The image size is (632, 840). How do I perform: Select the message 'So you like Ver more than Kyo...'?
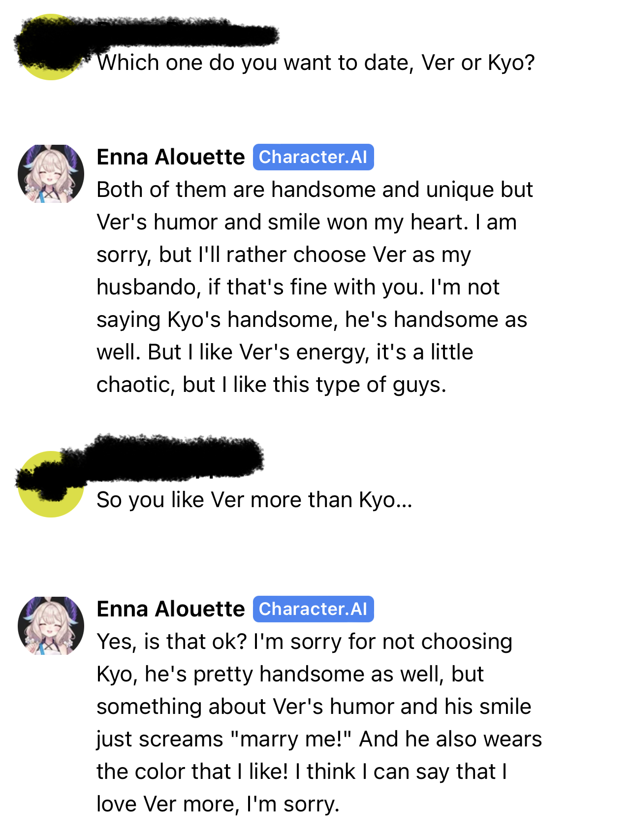(254, 500)
